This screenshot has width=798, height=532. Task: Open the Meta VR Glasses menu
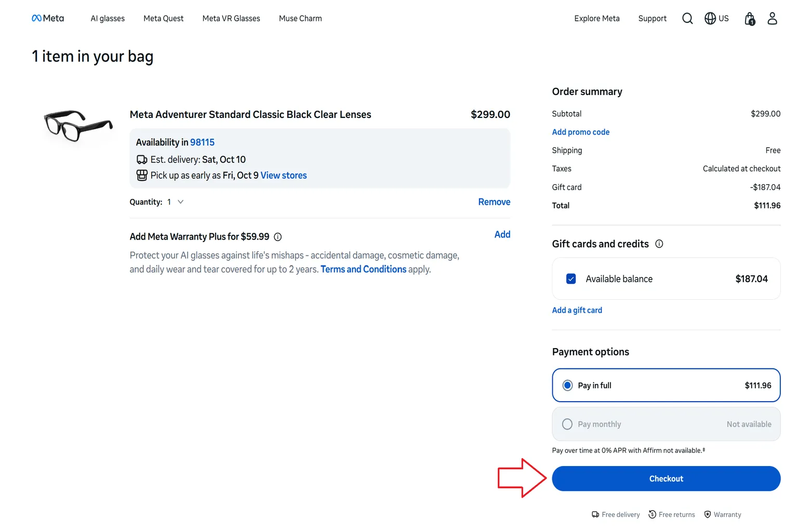coord(231,19)
